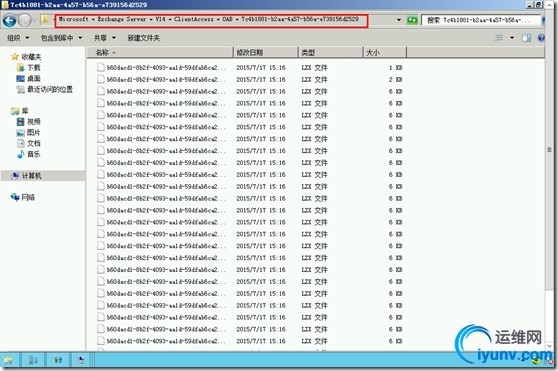Select the LZX file sized 2 KB
Viewport: 558px width, 371px height.
(249, 79)
